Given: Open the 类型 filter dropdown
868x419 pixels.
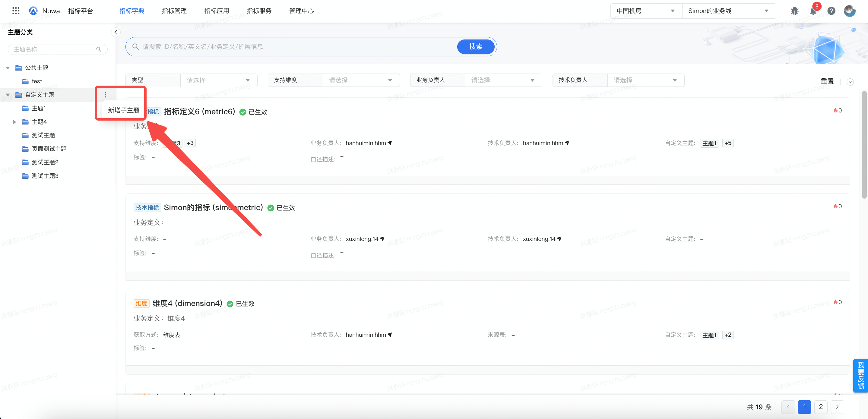Looking at the screenshot, I should click(x=219, y=80).
